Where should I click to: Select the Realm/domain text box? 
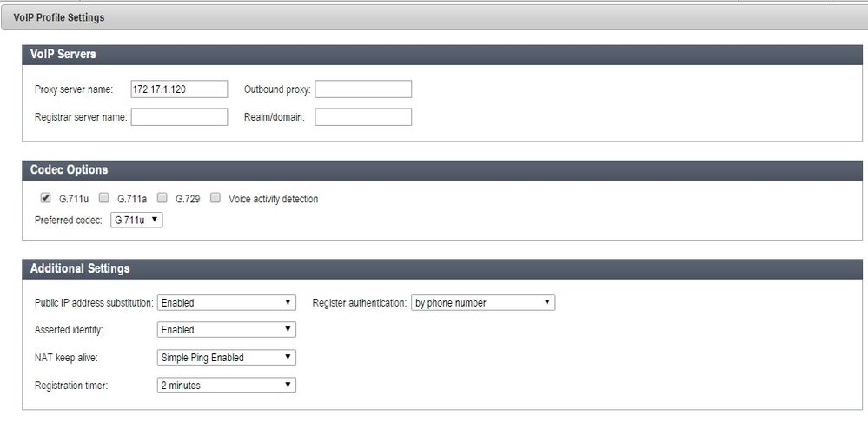tap(363, 117)
